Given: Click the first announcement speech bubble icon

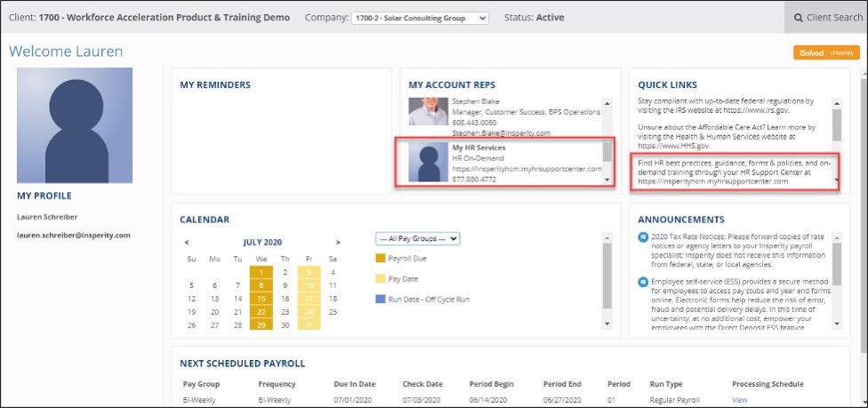Looking at the screenshot, I should [x=643, y=237].
